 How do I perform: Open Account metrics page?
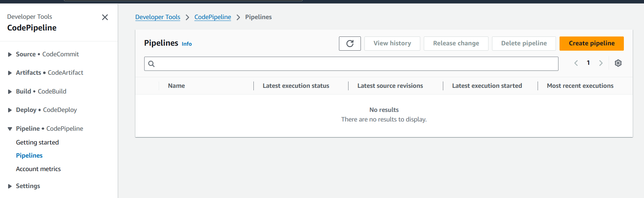tap(38, 169)
